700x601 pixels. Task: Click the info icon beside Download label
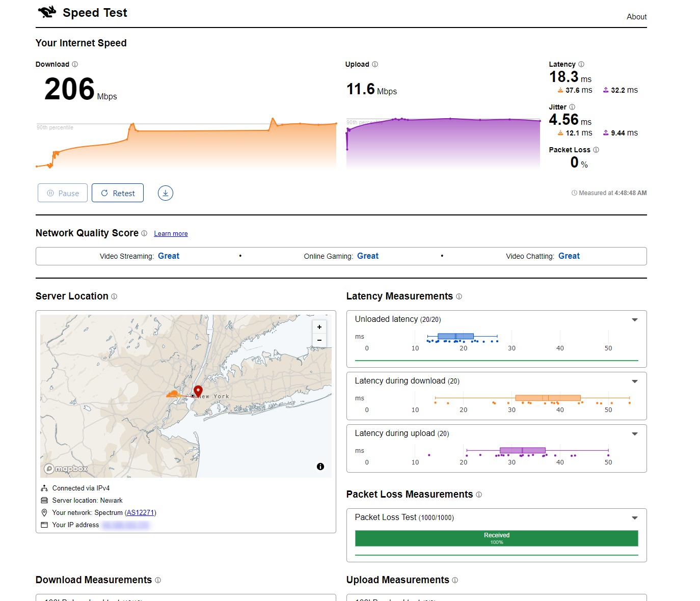(75, 64)
